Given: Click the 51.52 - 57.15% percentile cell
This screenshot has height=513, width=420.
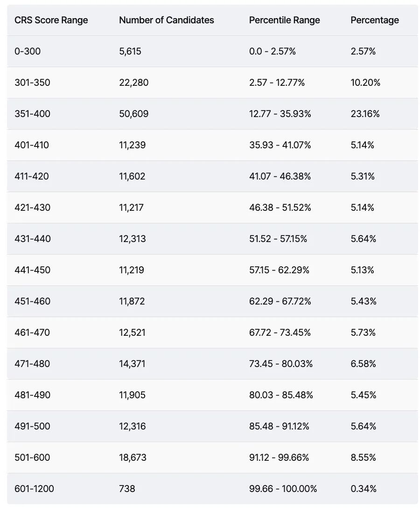Looking at the screenshot, I should pyautogui.click(x=278, y=239).
